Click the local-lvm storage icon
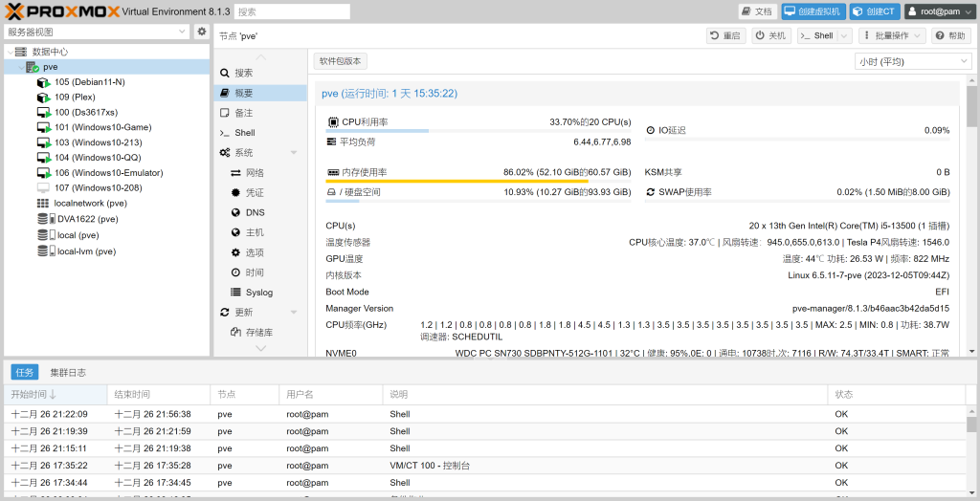The image size is (980, 501). pyautogui.click(x=46, y=251)
